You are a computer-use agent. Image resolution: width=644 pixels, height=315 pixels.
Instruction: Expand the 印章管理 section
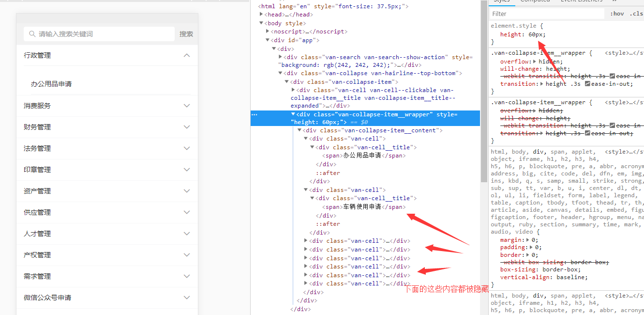coord(107,170)
